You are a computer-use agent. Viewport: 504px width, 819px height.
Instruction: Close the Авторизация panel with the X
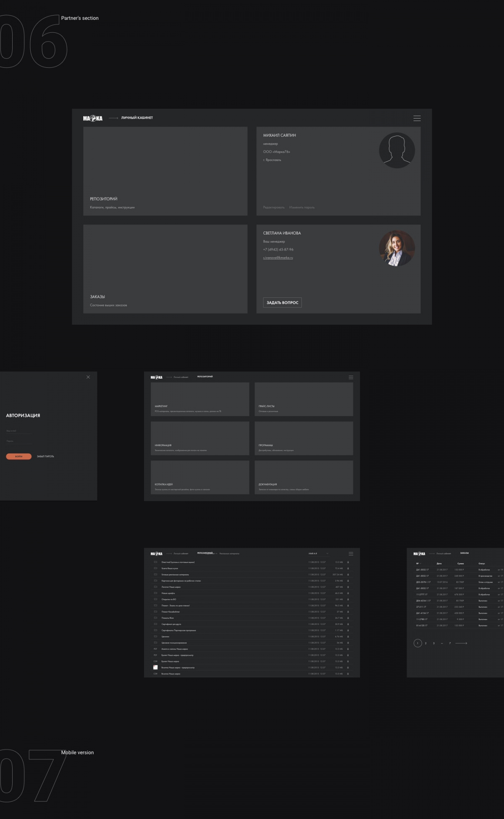coord(88,377)
